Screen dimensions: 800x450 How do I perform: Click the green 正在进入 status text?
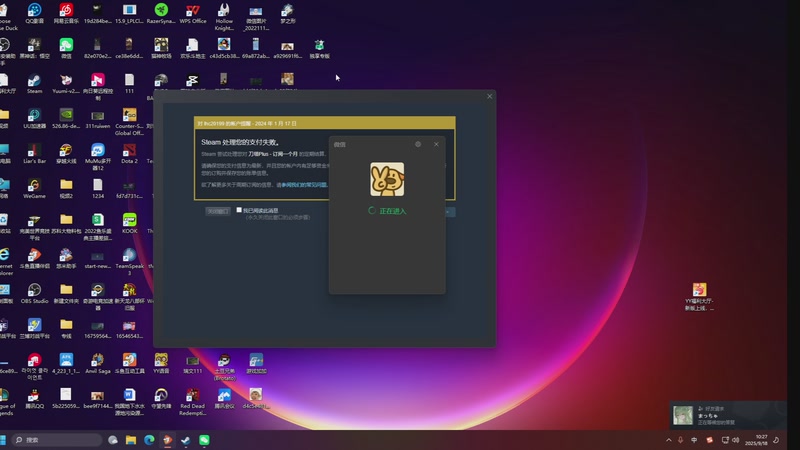click(393, 211)
